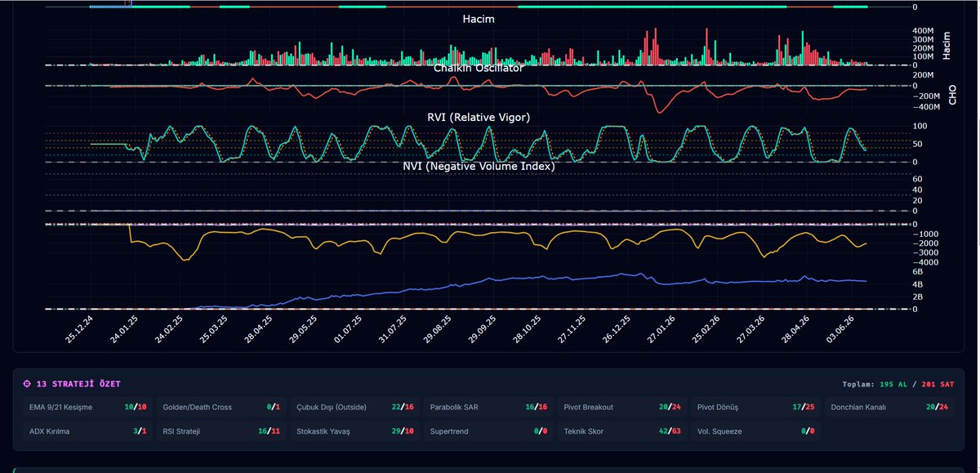Select the 6B axis value
The width and height of the screenshot is (980, 473).
[918, 271]
